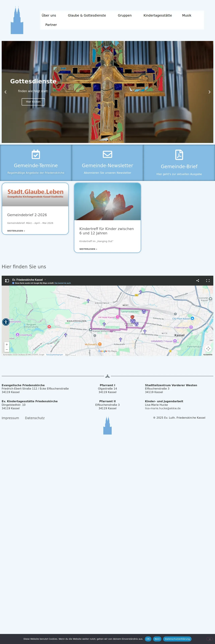Click the map share icon

tap(198, 281)
